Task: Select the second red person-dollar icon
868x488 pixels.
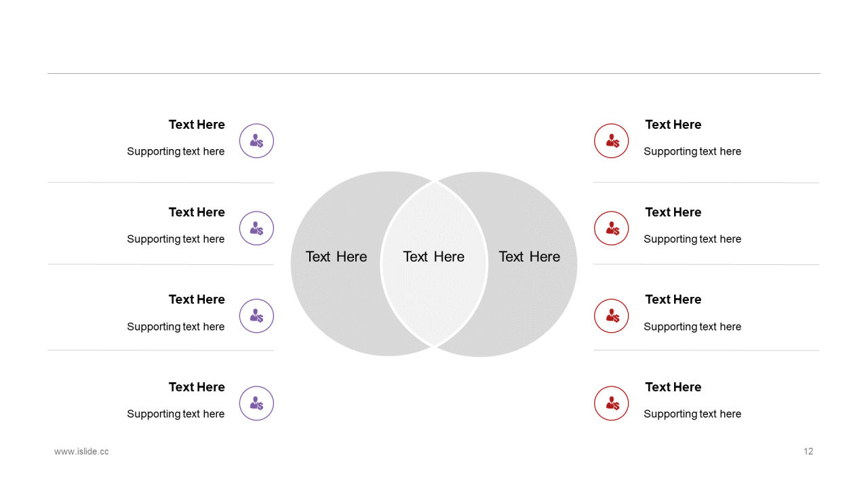Action: 612,228
